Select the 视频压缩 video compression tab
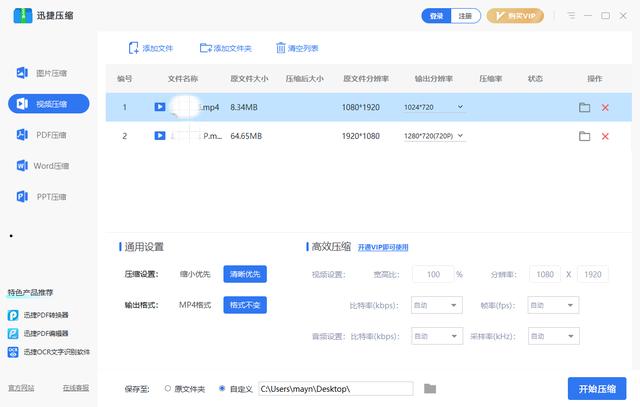Screen dimensions: 640x407 (49, 104)
